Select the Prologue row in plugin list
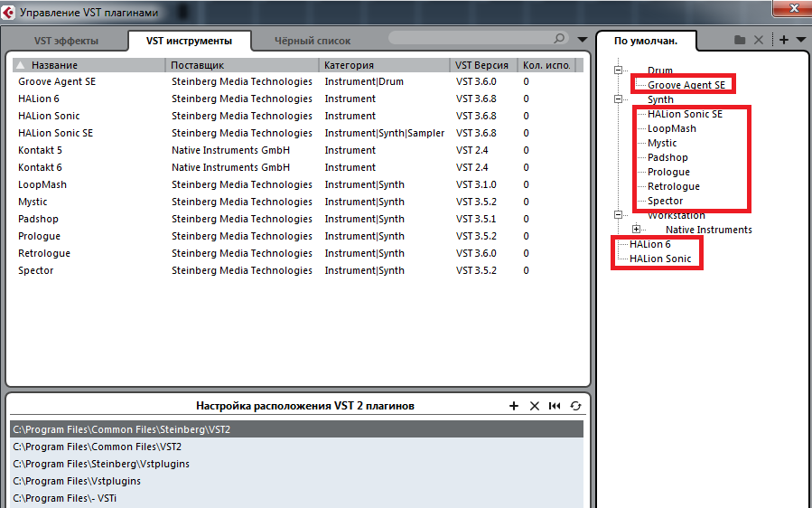 pos(298,235)
